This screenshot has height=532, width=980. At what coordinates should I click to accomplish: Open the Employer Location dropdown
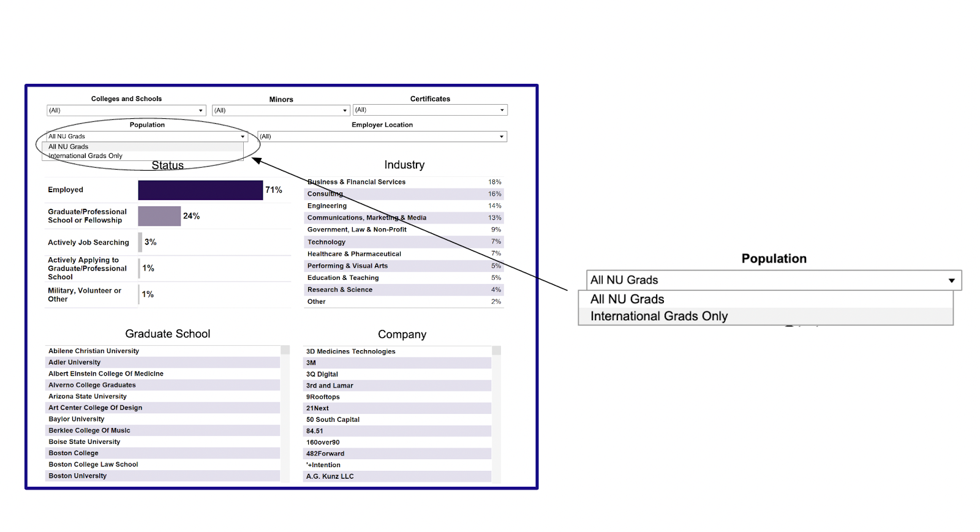click(x=382, y=137)
